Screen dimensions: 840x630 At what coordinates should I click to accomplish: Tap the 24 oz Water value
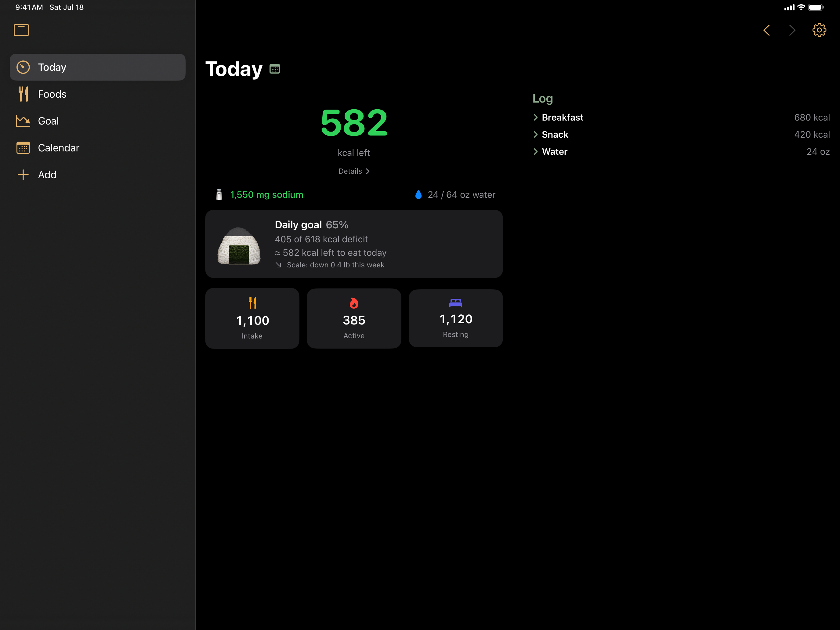click(x=818, y=151)
